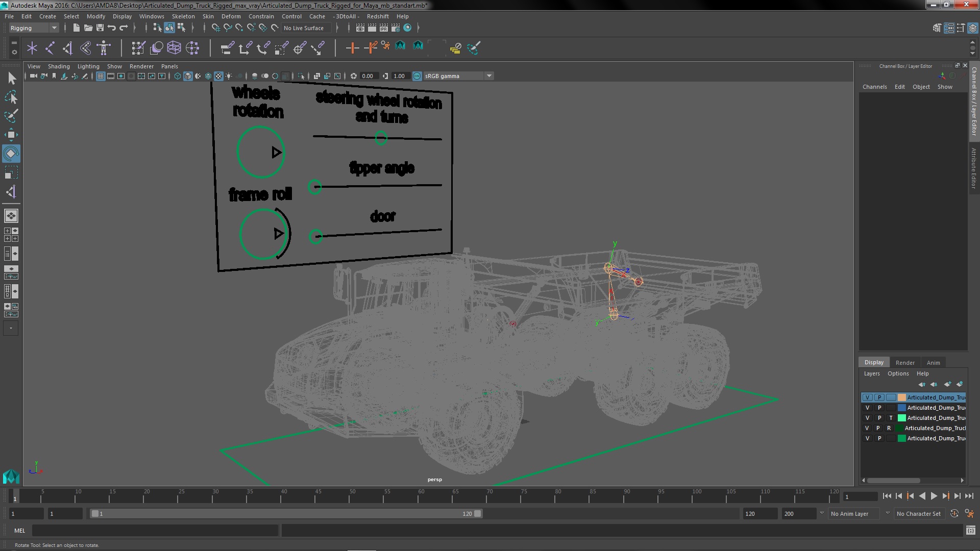The image size is (980, 551).
Task: Click the No Live Surface field
Action: click(305, 28)
